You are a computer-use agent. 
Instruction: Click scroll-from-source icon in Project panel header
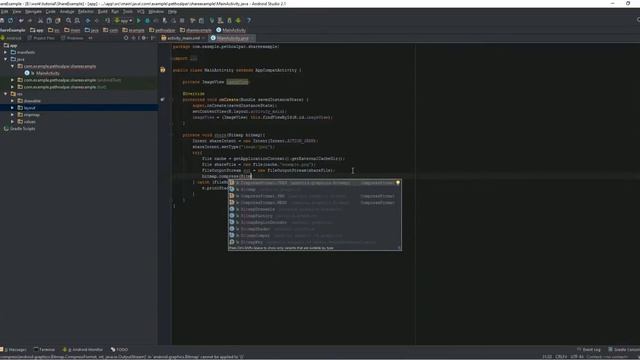[126, 38]
